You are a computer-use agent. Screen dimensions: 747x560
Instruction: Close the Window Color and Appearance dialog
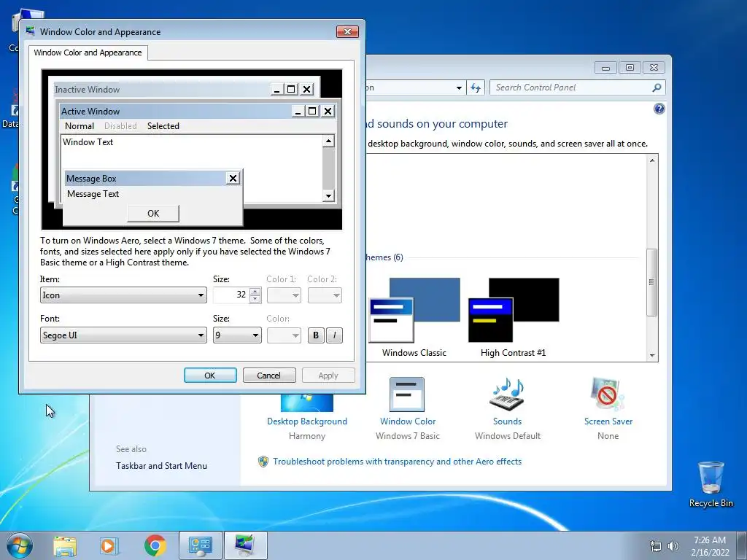pyautogui.click(x=347, y=31)
